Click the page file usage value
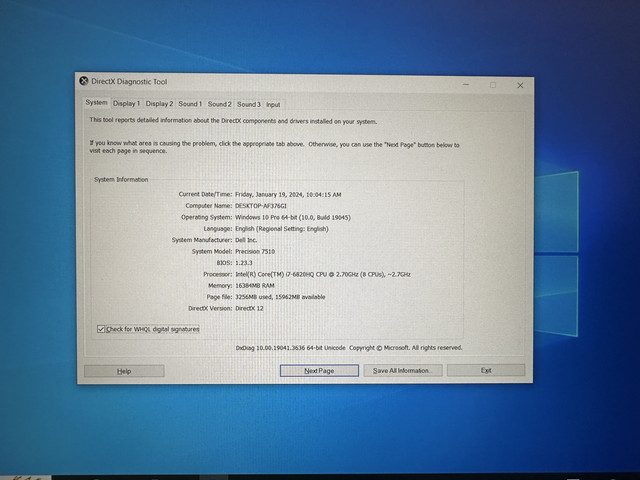The height and width of the screenshot is (480, 640). [280, 297]
